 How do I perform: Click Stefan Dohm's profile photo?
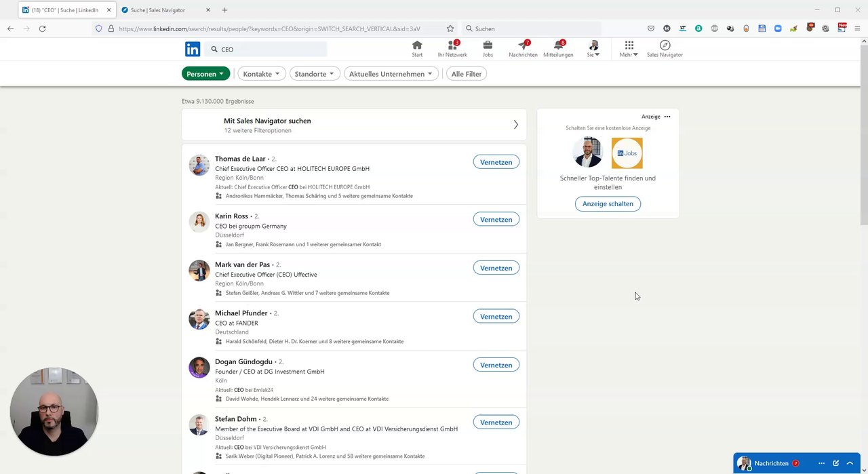point(199,425)
